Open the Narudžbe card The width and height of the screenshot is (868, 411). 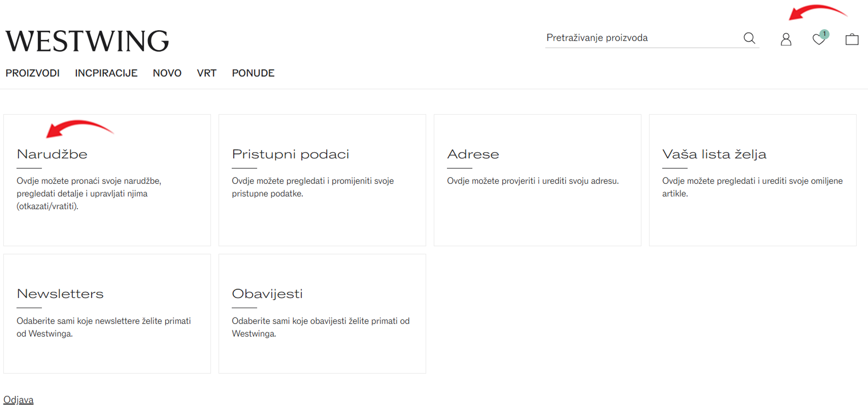click(x=107, y=180)
